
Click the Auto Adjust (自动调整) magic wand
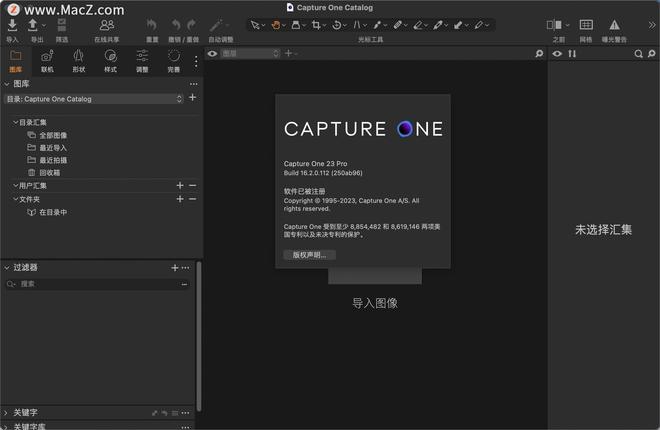point(216,25)
